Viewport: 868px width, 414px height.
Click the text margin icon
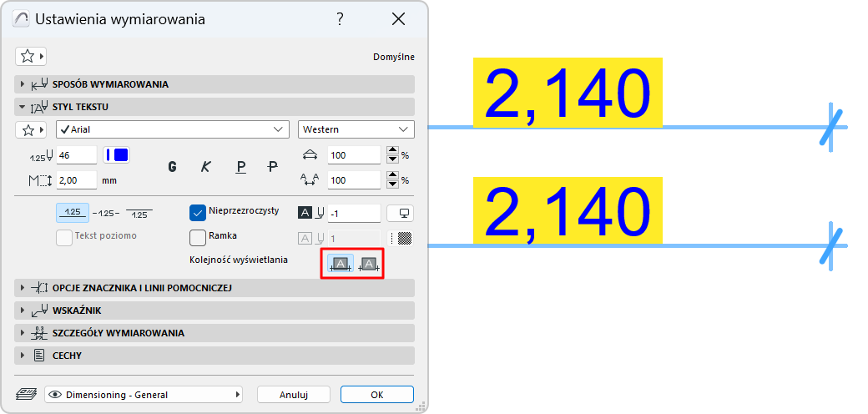point(40,180)
